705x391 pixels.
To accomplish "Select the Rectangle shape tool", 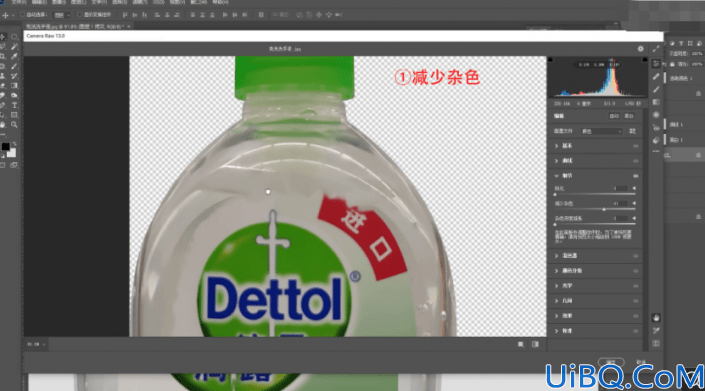I will click(14, 115).
